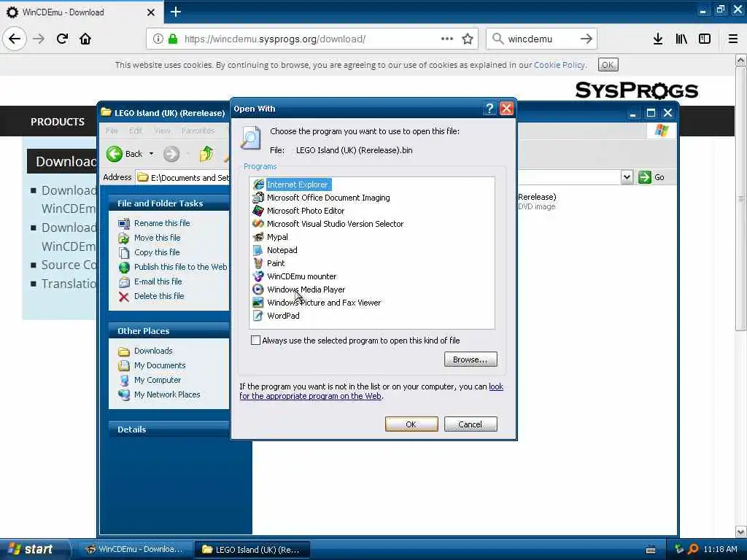Open the Firefox hamburger menu
747x560 pixels.
732,39
